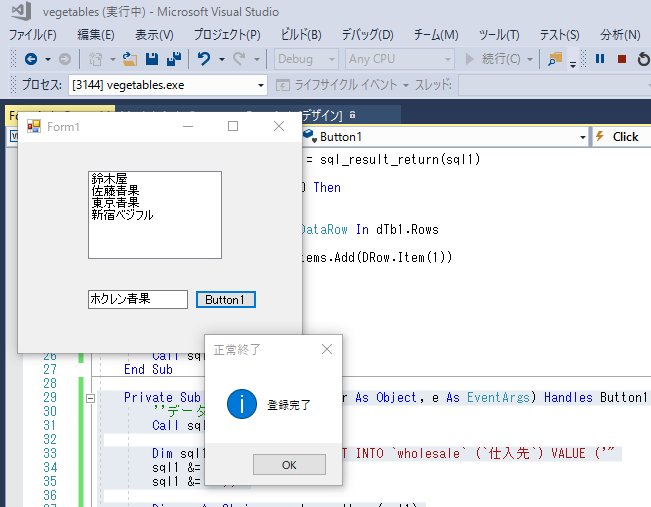Click the Navigate Backward arrow icon
The image size is (651, 507).
[x=29, y=60]
